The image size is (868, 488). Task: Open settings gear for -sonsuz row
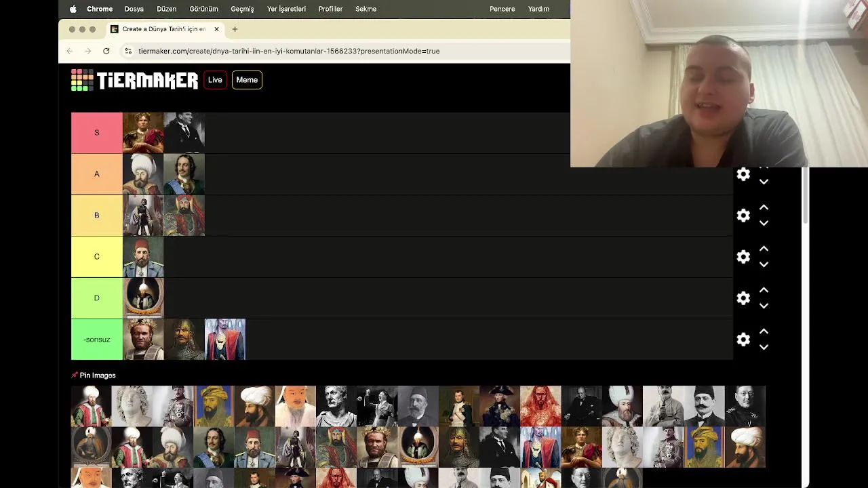click(743, 340)
